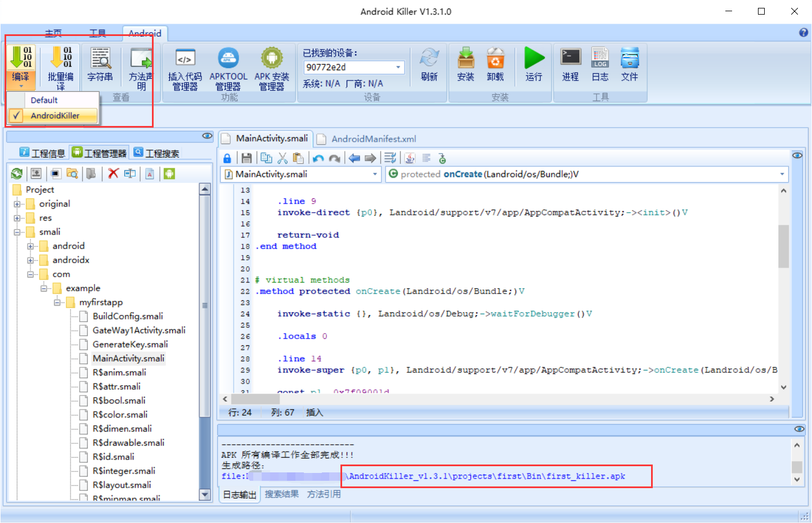Click the rename icon in project toolbar

click(130, 173)
